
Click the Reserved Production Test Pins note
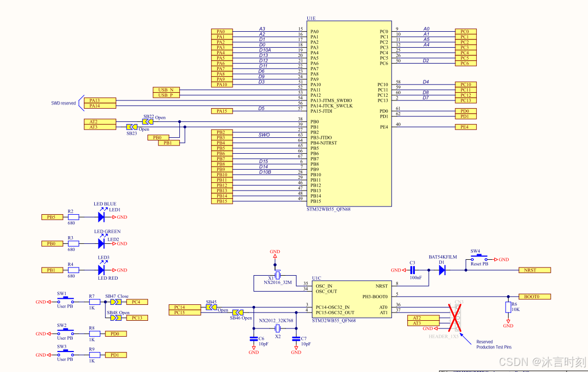[494, 344]
